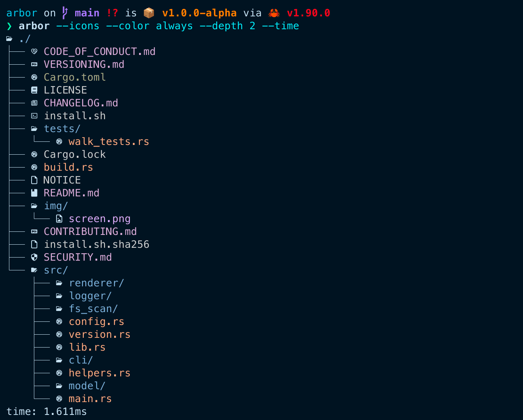The width and height of the screenshot is (523, 420).
Task: Click the changelog icon beside CHANGELOG.md
Action: pyautogui.click(x=34, y=103)
